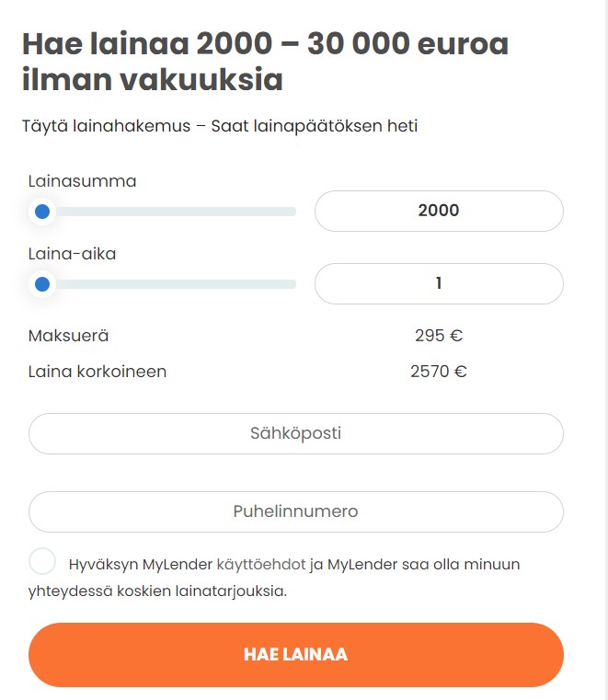Screen dimensions: 608x700
Task: Click into the Sähköposti email field
Action: coord(296,433)
